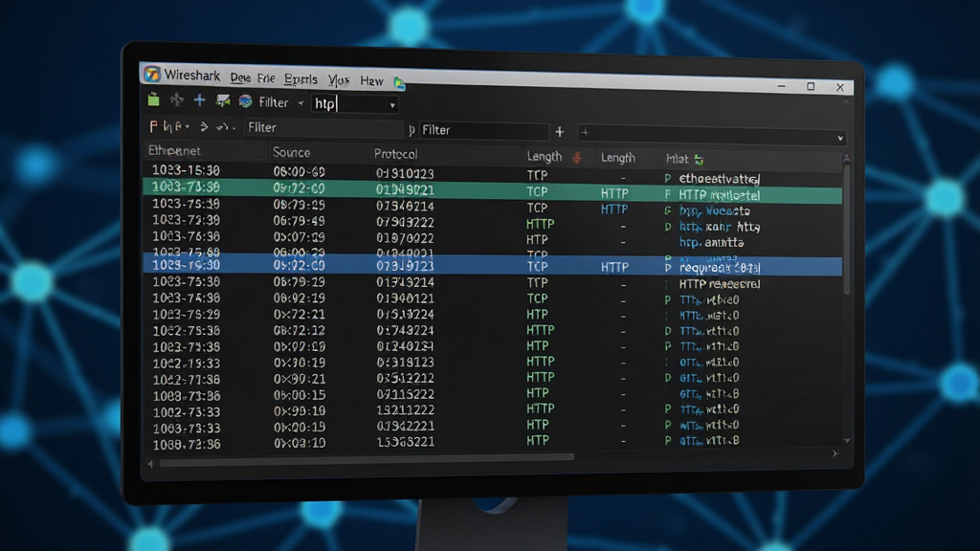Image resolution: width=980 pixels, height=551 pixels.
Task: Select the blue highlighted 1025-79:30 row
Action: tap(493, 266)
